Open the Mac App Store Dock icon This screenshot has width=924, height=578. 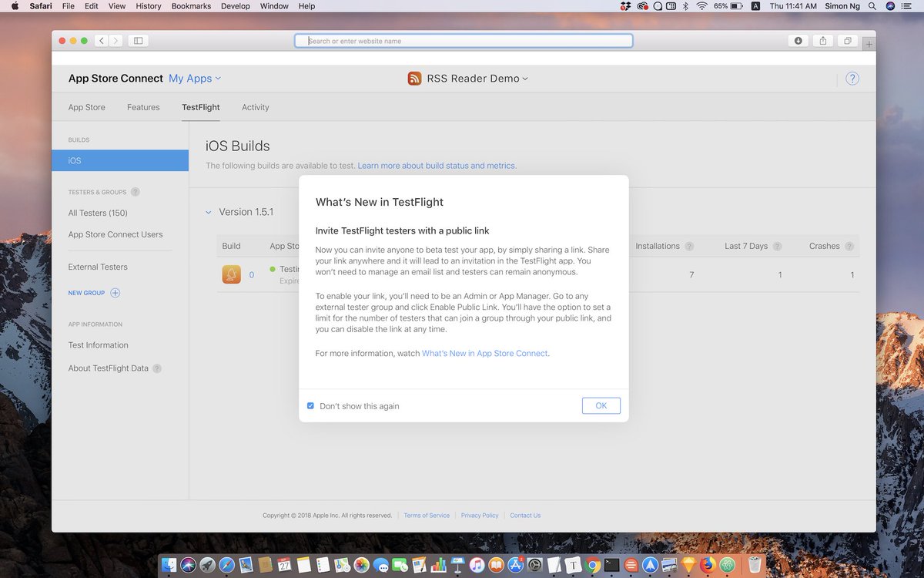point(515,565)
